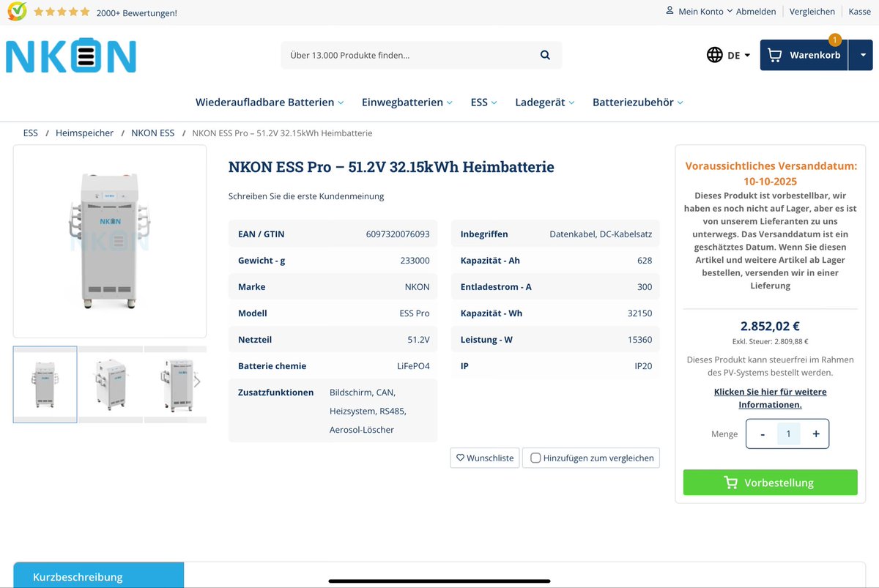Click Datenkabel, DC-Kabelsatz value

click(x=601, y=234)
